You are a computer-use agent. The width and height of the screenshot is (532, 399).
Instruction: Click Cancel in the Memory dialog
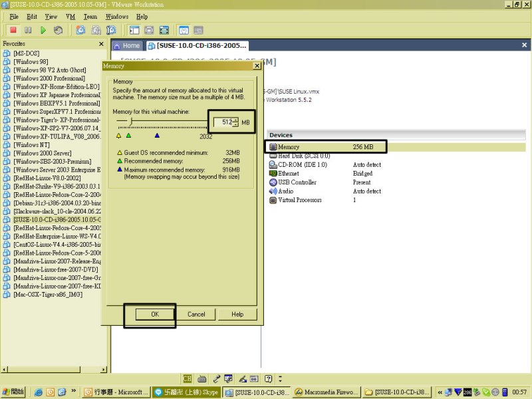click(196, 314)
